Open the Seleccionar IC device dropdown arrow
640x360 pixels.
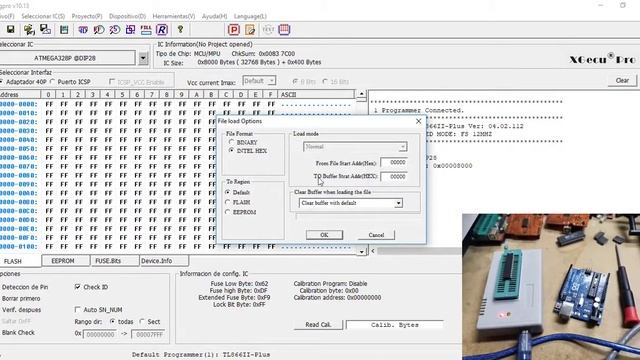pos(143,58)
